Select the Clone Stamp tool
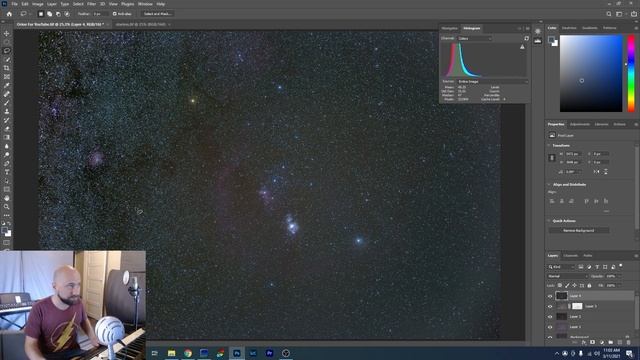The height and width of the screenshot is (360, 640). point(7,111)
